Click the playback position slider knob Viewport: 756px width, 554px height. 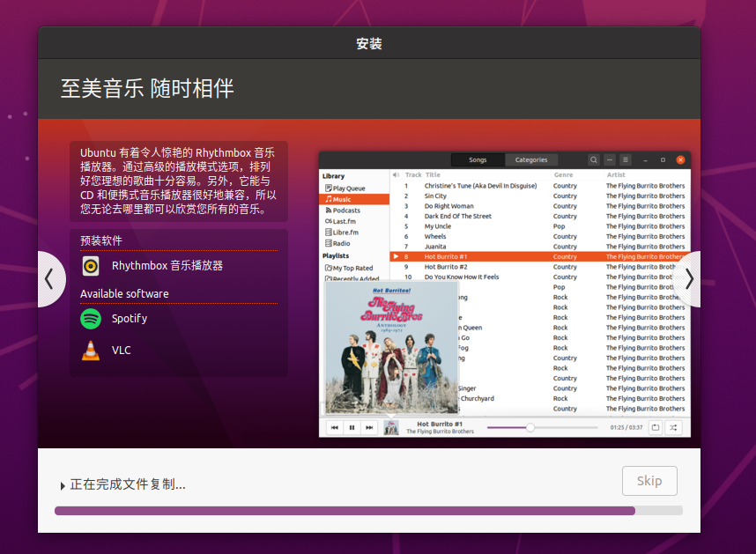[x=530, y=428]
